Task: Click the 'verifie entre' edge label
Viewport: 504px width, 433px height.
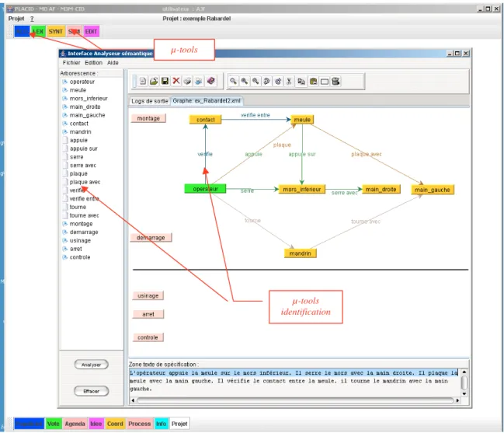Action: point(255,115)
